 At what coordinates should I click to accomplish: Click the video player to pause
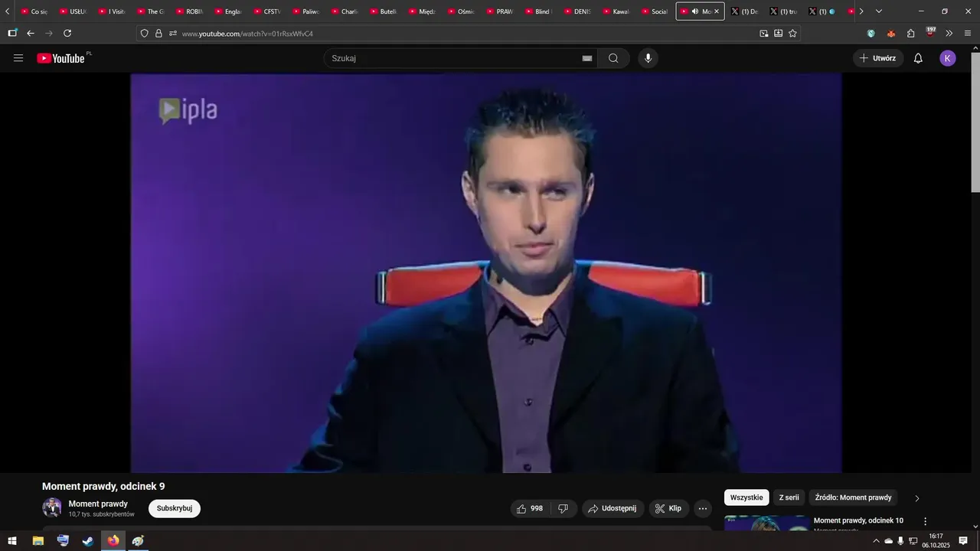[x=486, y=272]
